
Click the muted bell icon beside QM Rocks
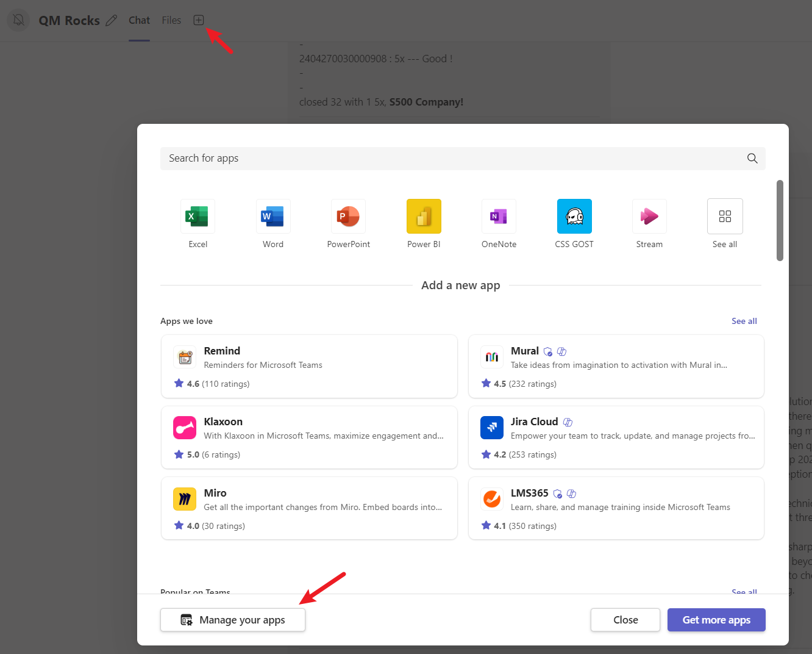[18, 20]
